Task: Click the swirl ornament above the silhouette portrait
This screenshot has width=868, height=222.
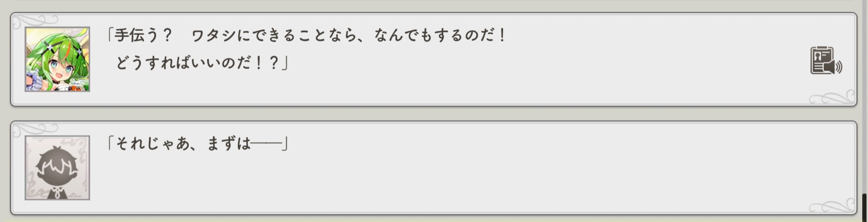Action: tap(35, 129)
